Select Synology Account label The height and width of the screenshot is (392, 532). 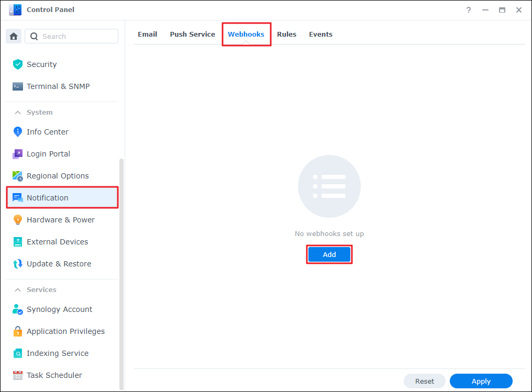(59, 309)
